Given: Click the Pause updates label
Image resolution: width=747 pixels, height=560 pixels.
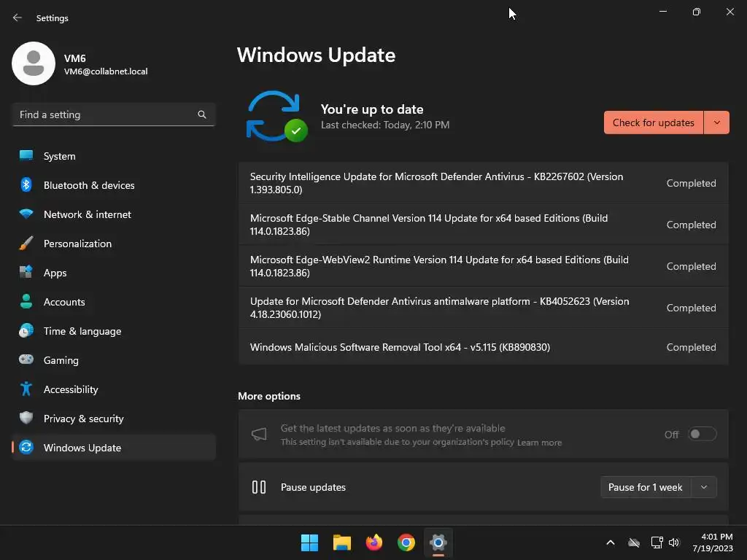Looking at the screenshot, I should [313, 487].
